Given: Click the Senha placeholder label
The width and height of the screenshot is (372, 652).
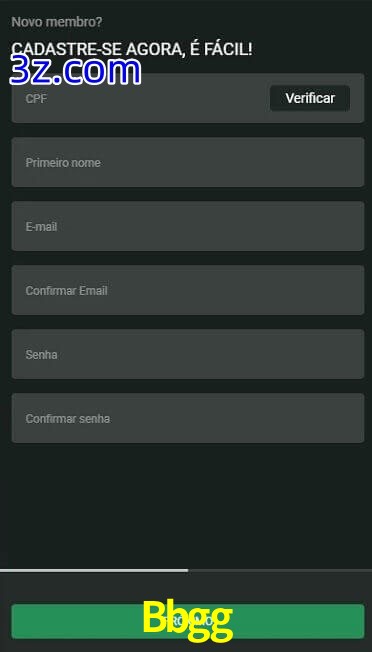Looking at the screenshot, I should (41, 355).
